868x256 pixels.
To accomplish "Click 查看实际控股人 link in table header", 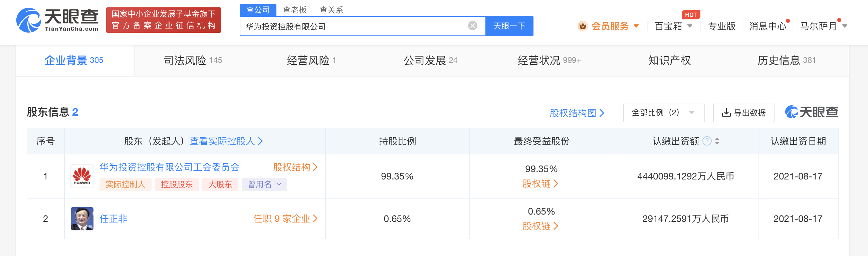I will pyautogui.click(x=226, y=141).
